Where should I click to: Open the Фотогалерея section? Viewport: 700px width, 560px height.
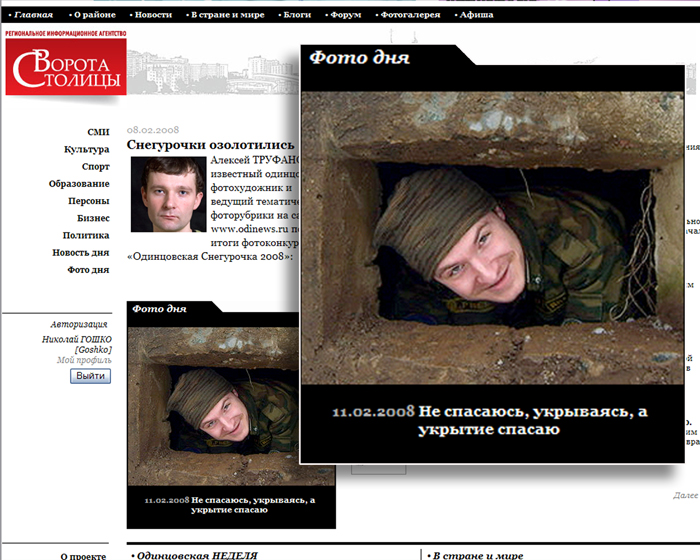[x=410, y=15]
